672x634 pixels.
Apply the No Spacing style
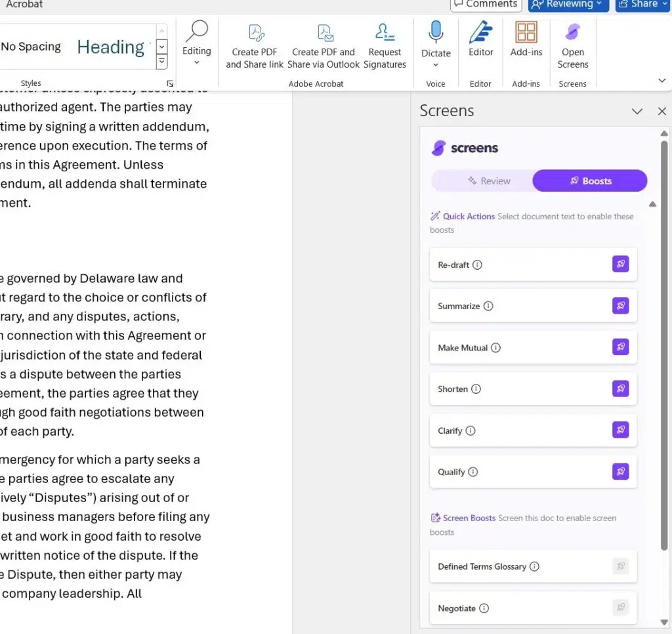coord(31,47)
